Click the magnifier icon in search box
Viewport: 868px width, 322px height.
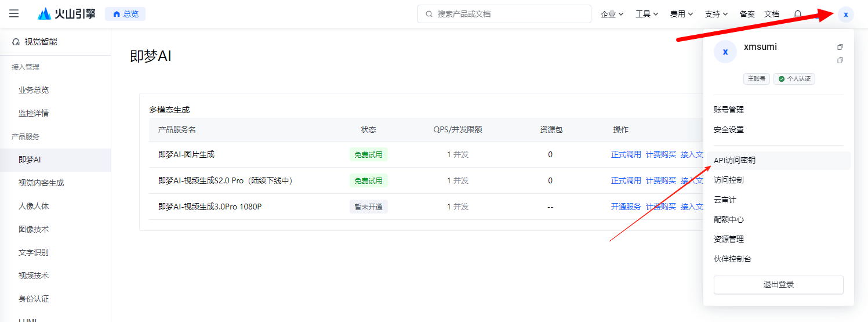[x=429, y=14]
